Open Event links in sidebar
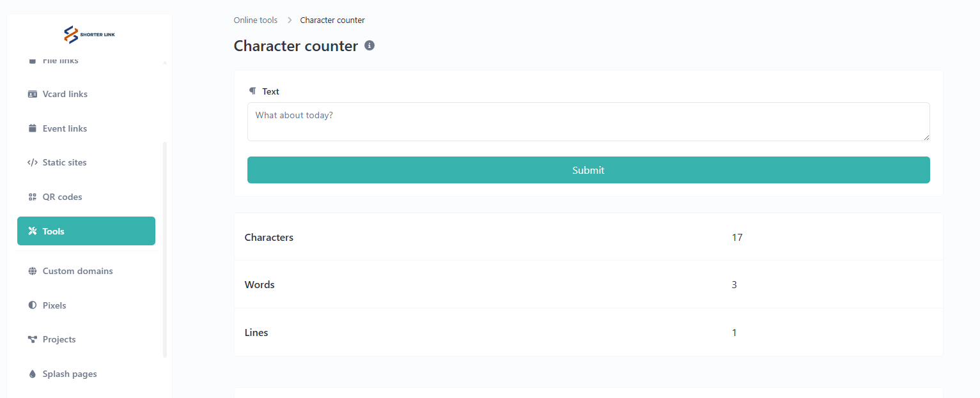Image resolution: width=980 pixels, height=398 pixels. pos(65,128)
